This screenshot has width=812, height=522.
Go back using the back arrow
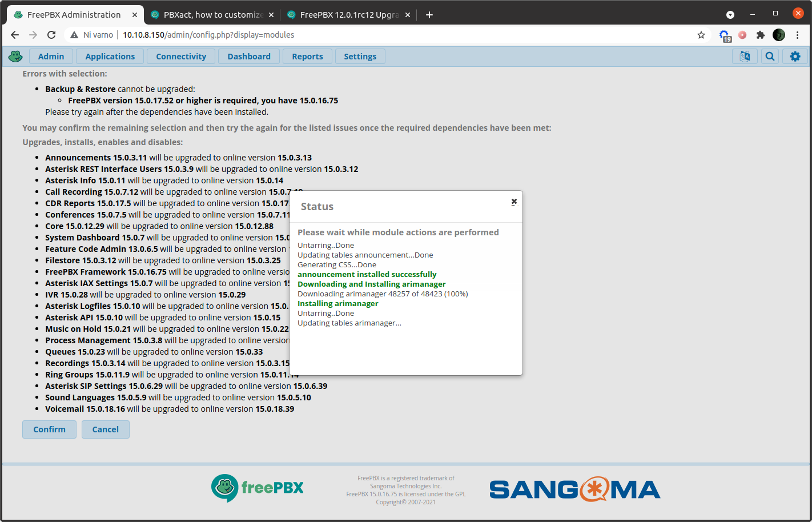[x=15, y=35]
